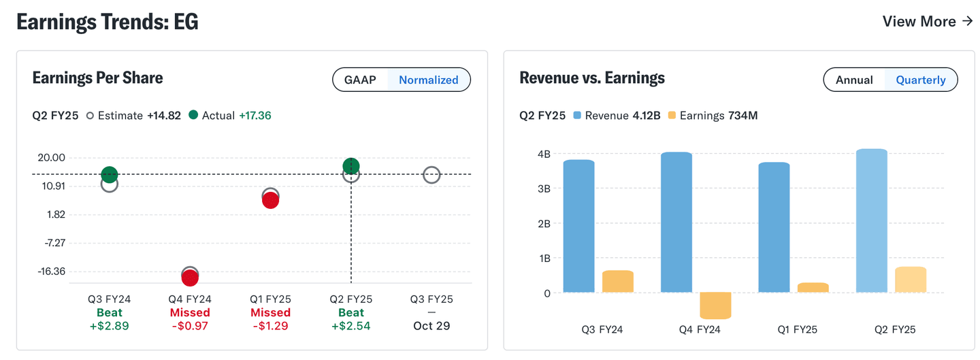
Task: Click Q3 FY24 green actual EPS marker
Action: pos(110,175)
